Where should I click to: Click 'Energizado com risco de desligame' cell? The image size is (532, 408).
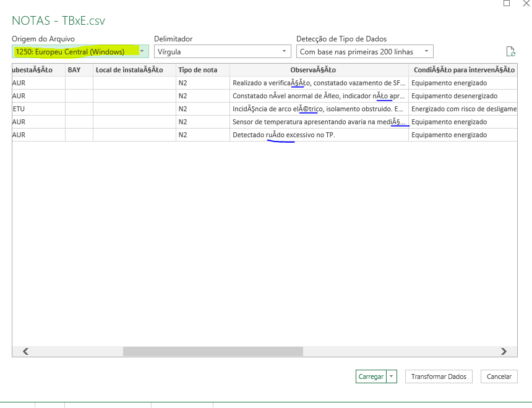pyautogui.click(x=463, y=109)
